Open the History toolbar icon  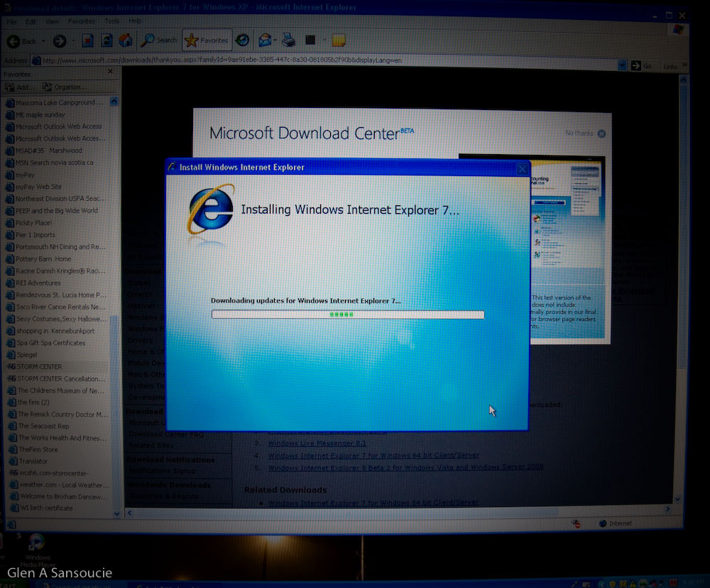(x=243, y=40)
